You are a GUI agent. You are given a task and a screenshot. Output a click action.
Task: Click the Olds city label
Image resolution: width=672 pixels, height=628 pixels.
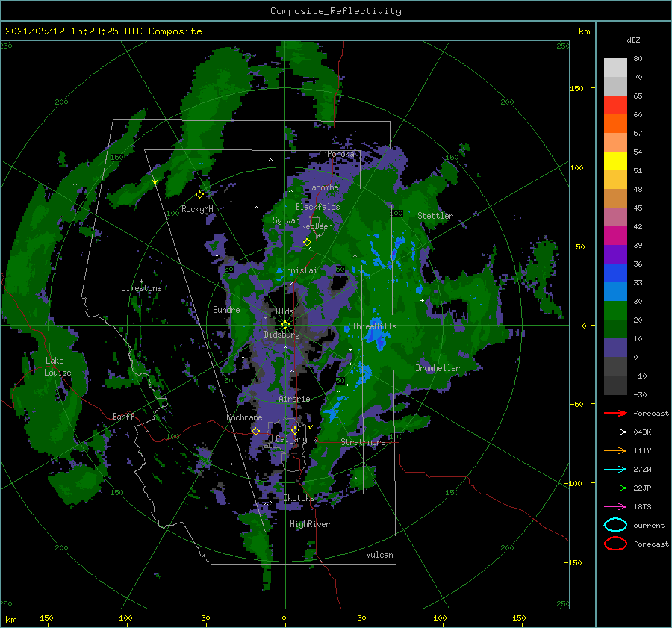tap(284, 311)
